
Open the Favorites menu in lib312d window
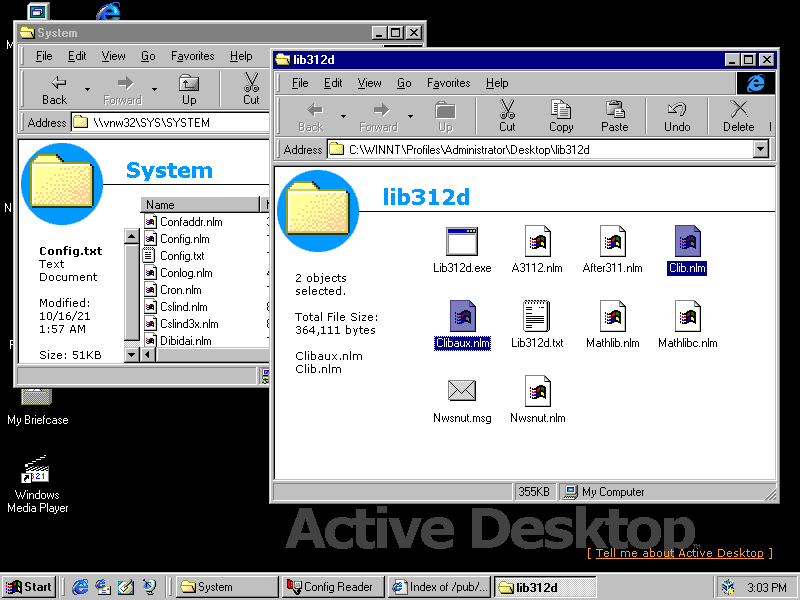448,83
